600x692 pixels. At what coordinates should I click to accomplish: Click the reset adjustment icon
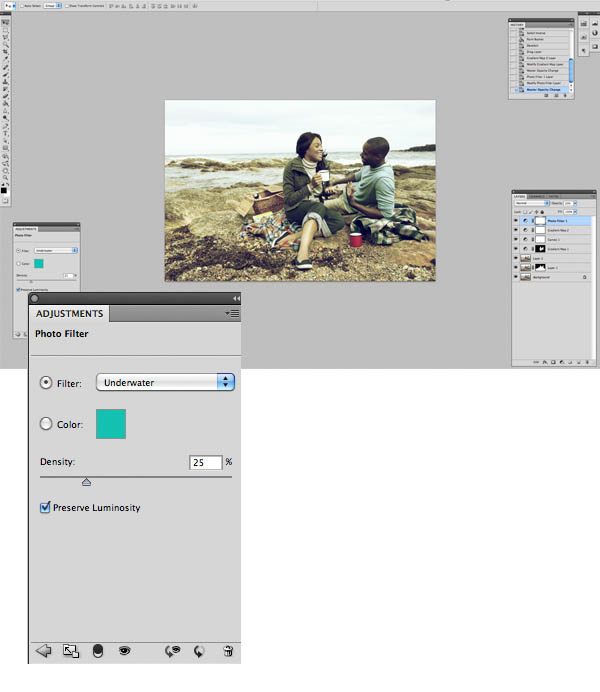coord(199,651)
